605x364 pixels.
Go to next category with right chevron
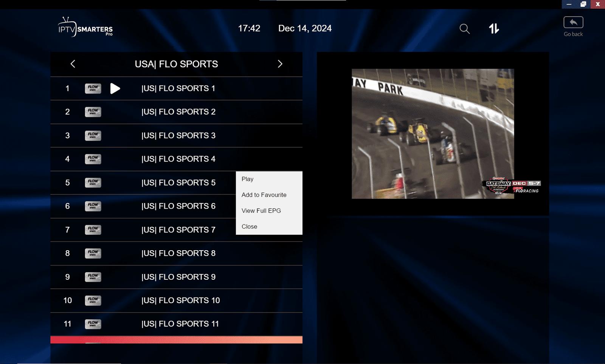(280, 64)
